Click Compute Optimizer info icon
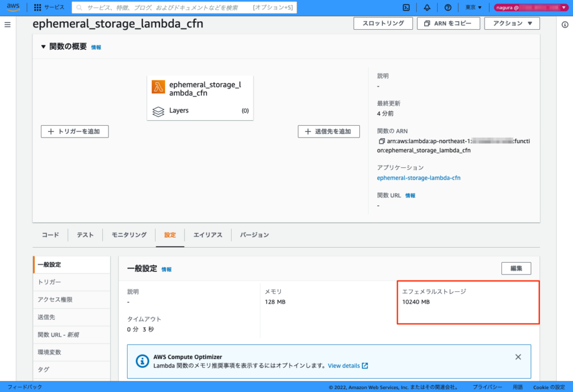 [142, 361]
